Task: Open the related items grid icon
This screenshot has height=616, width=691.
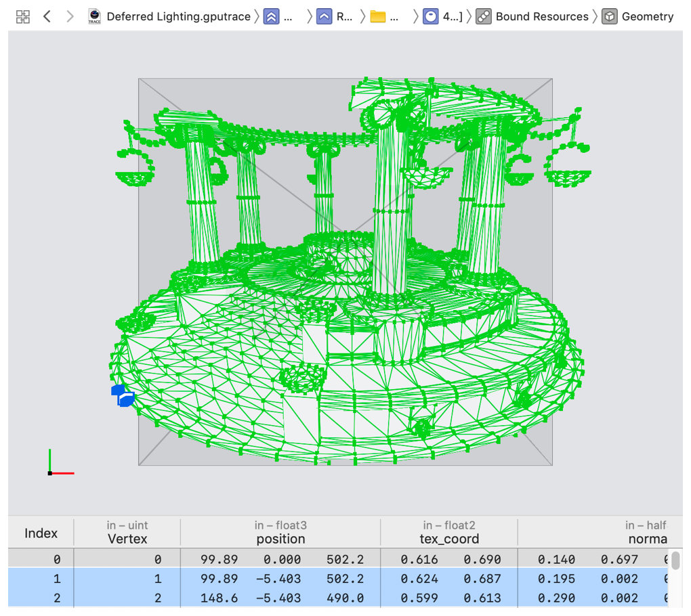Action: pos(23,17)
